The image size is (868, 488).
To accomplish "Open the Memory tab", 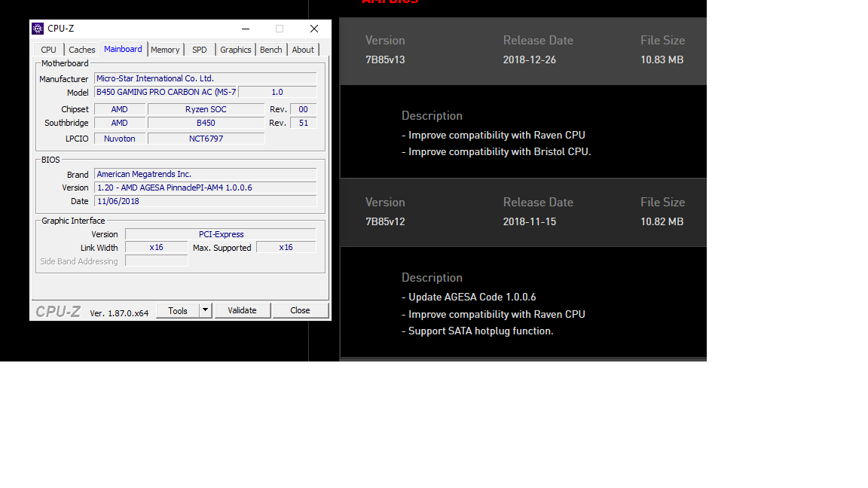I will (x=165, y=50).
